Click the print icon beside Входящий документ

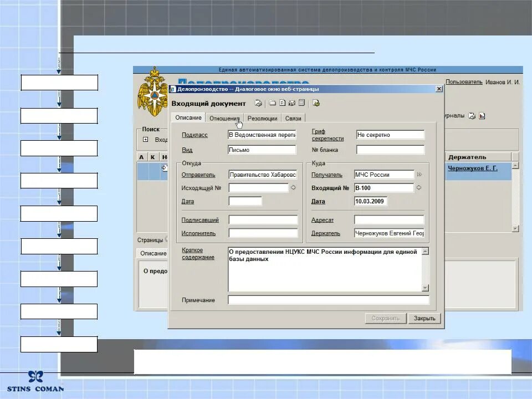click(x=259, y=103)
